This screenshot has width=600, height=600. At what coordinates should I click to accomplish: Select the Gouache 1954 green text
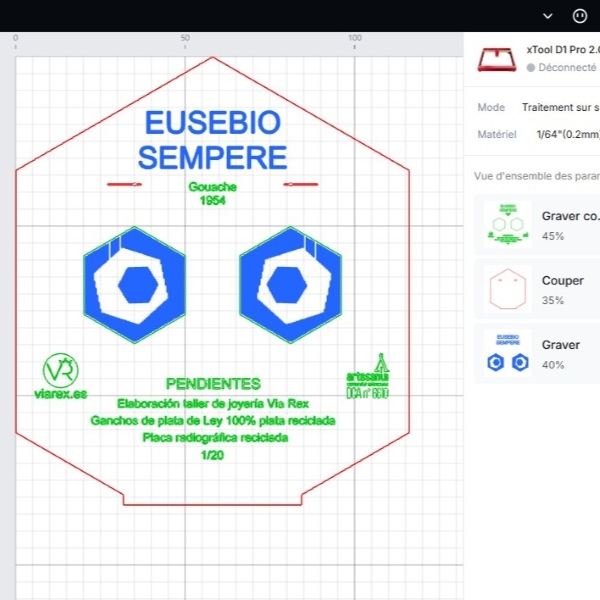pyautogui.click(x=212, y=193)
